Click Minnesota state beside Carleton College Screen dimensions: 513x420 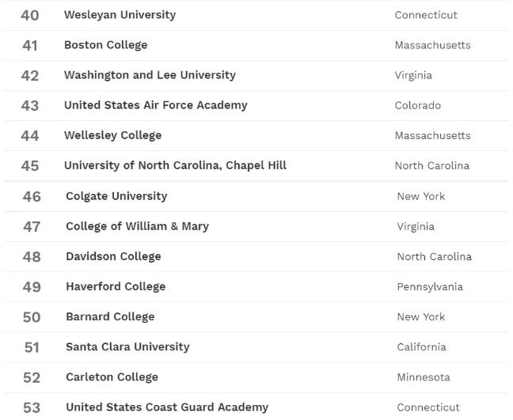pyautogui.click(x=423, y=377)
